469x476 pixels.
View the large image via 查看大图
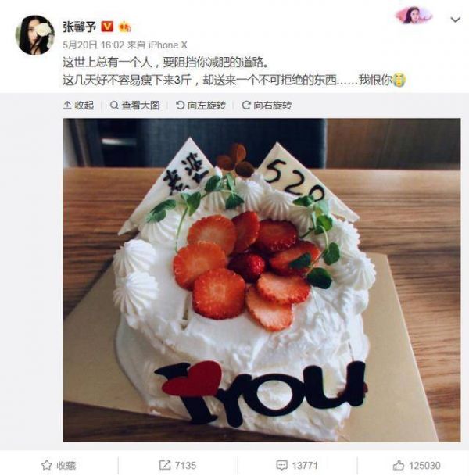pos(134,106)
